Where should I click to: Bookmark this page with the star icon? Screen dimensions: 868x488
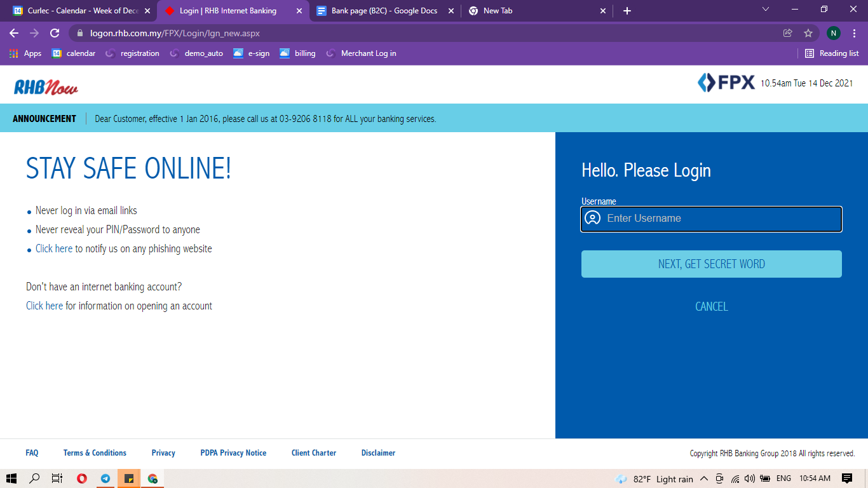tap(808, 33)
